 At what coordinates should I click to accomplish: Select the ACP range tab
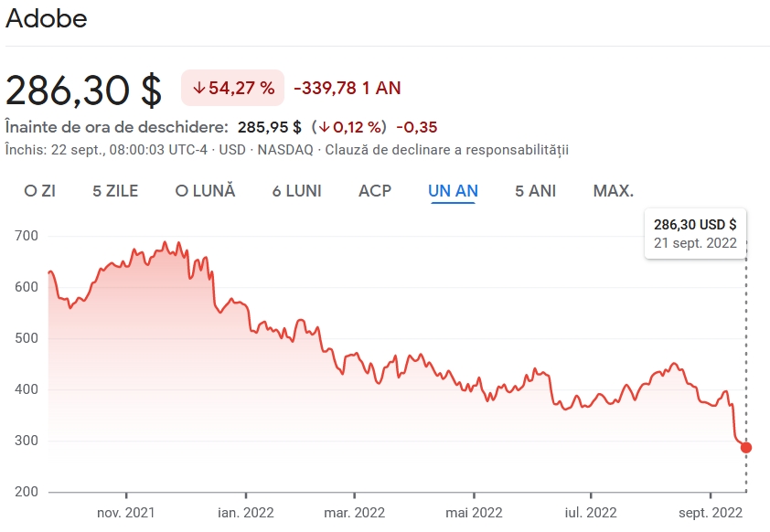tap(375, 191)
